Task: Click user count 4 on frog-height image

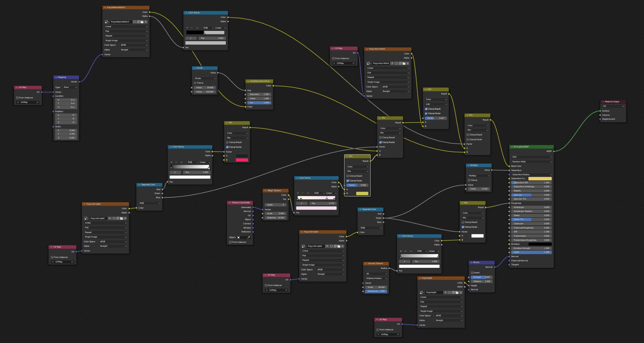Action: tap(445, 292)
